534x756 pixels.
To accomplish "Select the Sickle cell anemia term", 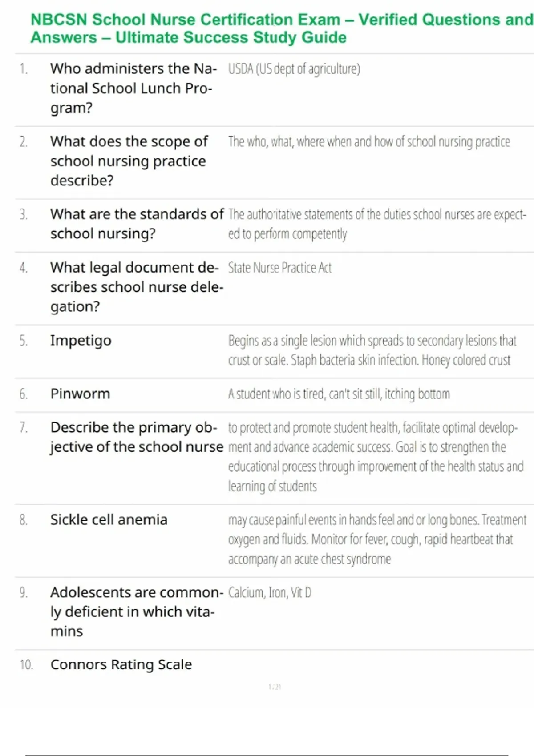I will pos(109,519).
